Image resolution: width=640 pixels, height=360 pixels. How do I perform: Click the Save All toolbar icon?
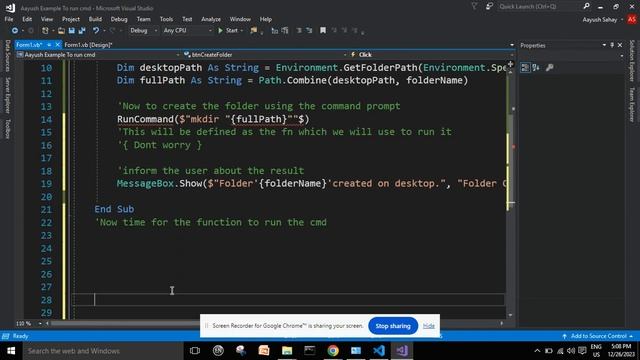[82, 31]
